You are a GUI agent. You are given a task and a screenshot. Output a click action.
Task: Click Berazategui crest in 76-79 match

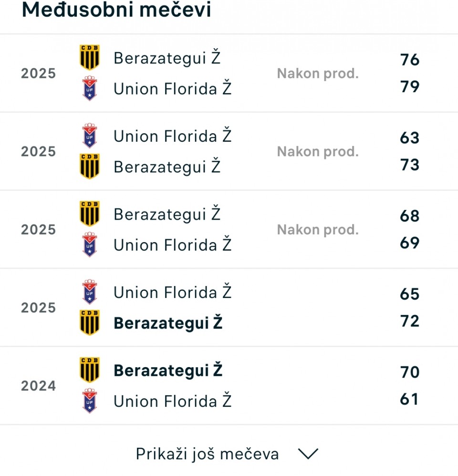(x=90, y=58)
